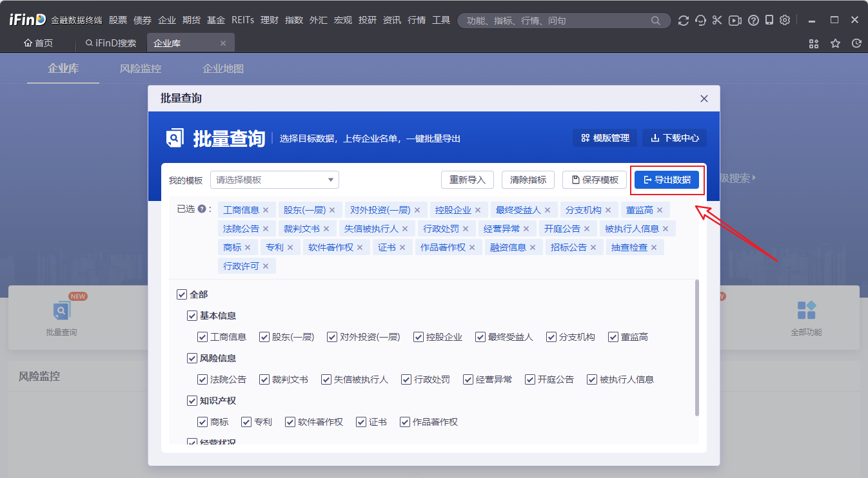
Task: Click the history clock icon
Action: point(856,44)
